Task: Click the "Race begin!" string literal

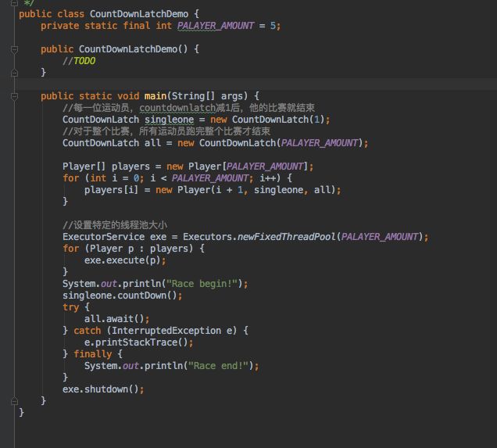Action: [202, 284]
